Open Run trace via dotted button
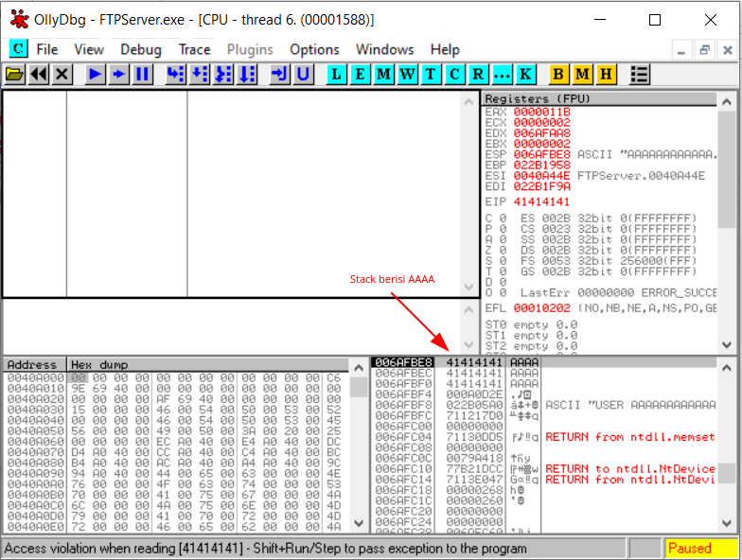This screenshot has width=742, height=560. pos(502,74)
